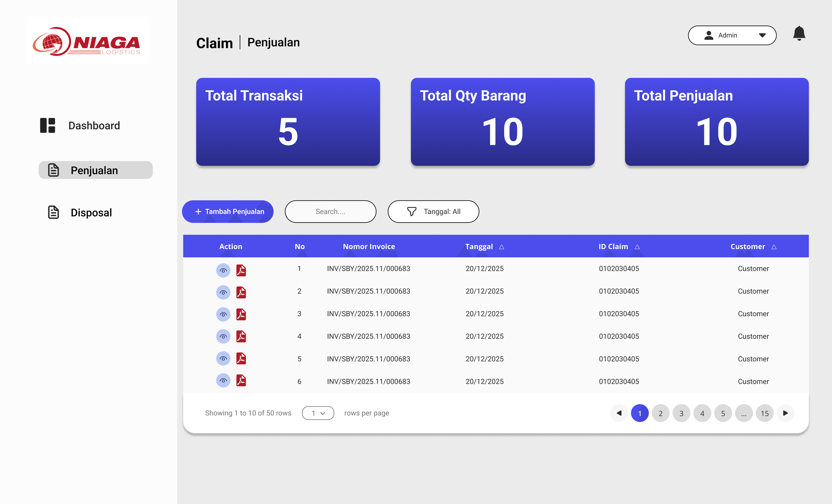Jump to page 15 in pagination
The height and width of the screenshot is (504, 832).
click(765, 413)
